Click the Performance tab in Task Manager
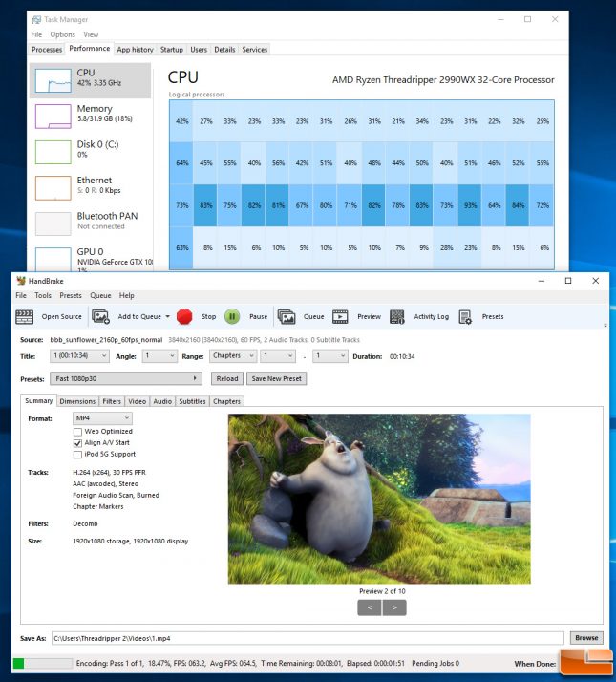The width and height of the screenshot is (616, 682). coord(90,49)
